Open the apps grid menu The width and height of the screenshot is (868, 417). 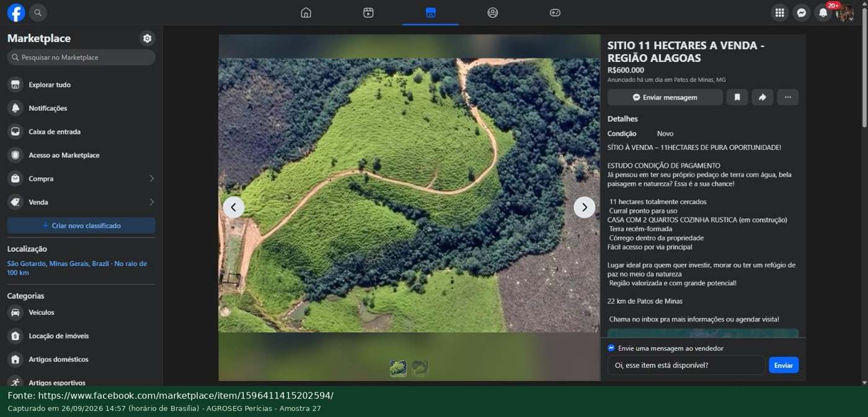coord(779,12)
